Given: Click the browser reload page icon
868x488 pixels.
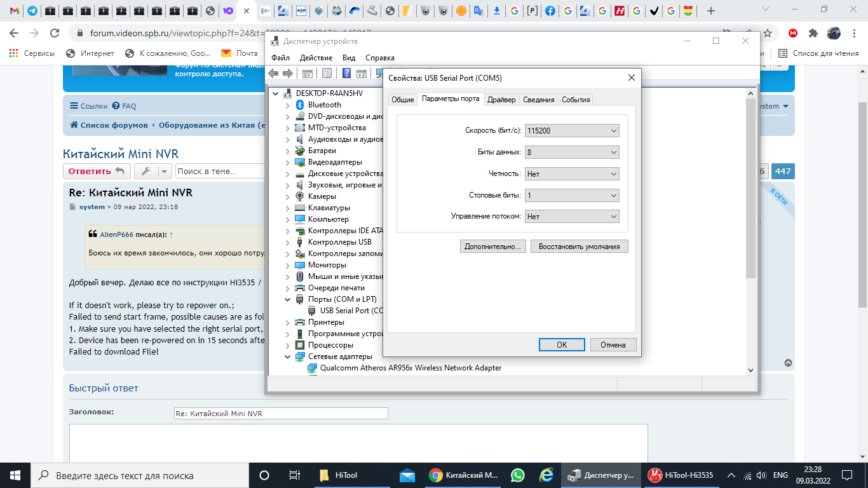Looking at the screenshot, I should pos(55,33).
